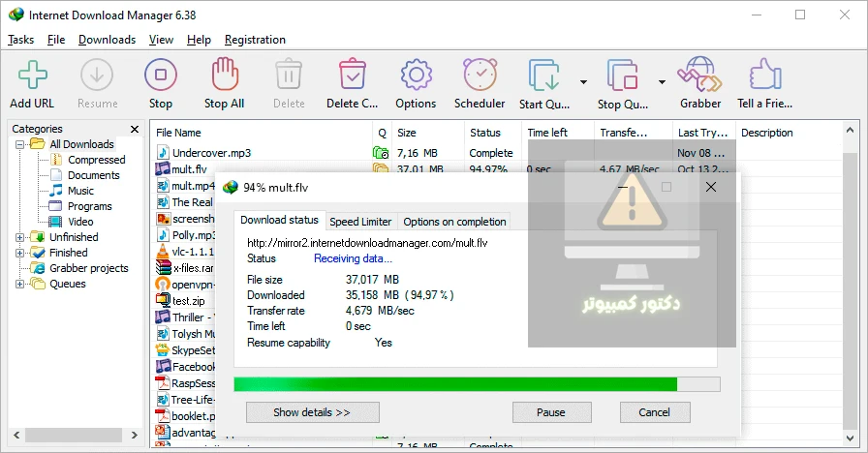Select the Music category

(x=80, y=191)
